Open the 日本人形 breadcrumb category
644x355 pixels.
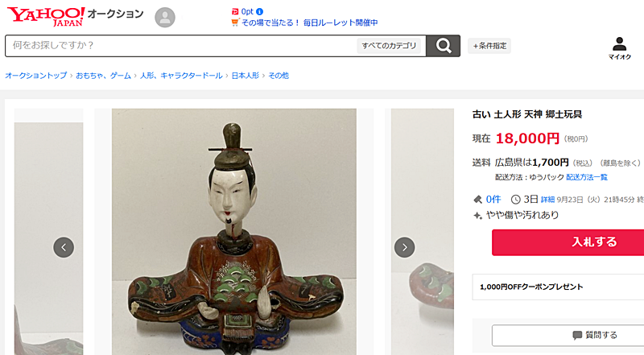pos(246,76)
